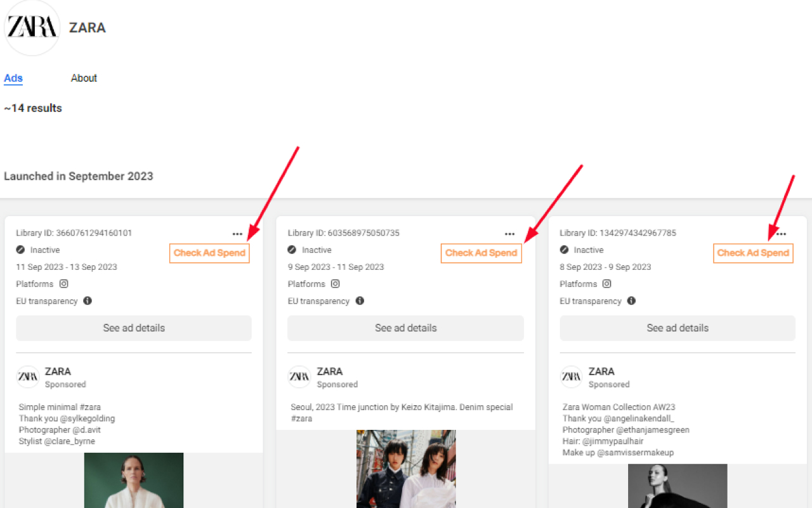Viewport: 812px width, 508px height.
Task: Open the ZARA logo at page top
Action: [x=32, y=27]
